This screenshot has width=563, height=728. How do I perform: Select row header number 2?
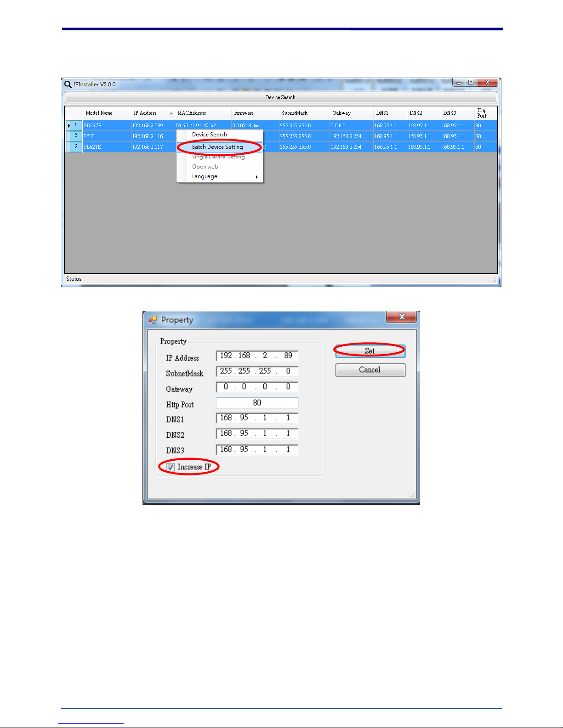(x=74, y=136)
